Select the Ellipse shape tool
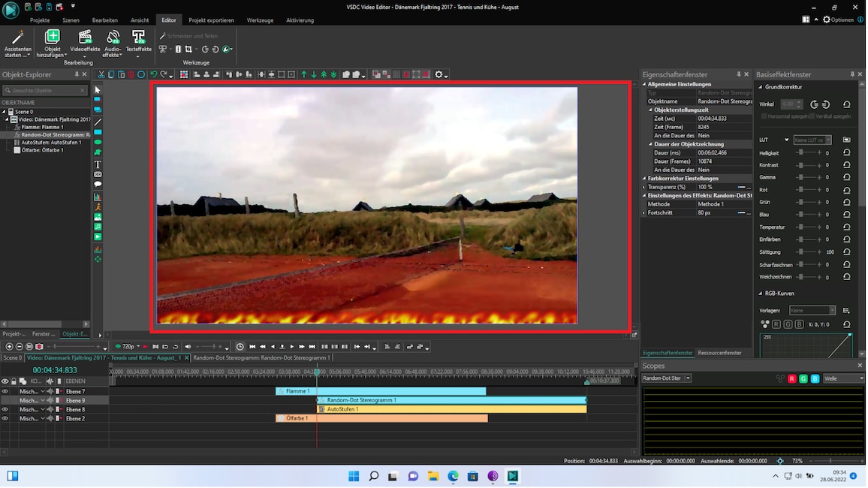This screenshot has height=488, width=868. [98, 140]
